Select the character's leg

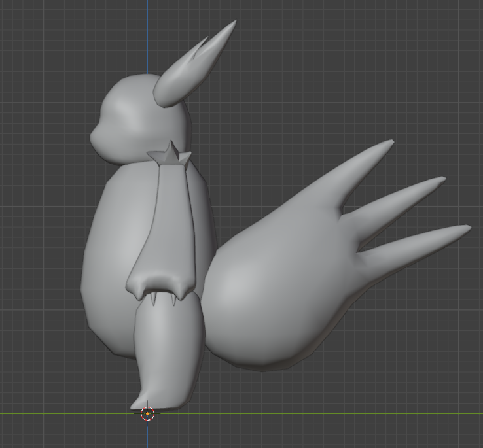point(167,347)
